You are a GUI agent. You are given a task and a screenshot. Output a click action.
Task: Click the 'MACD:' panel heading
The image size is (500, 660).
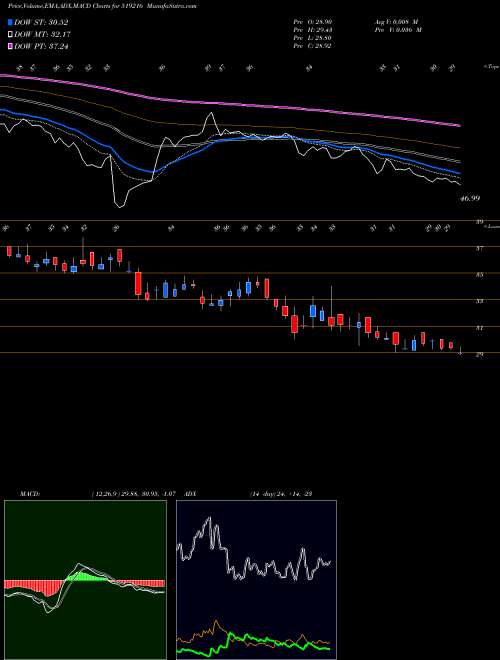[x=30, y=494]
